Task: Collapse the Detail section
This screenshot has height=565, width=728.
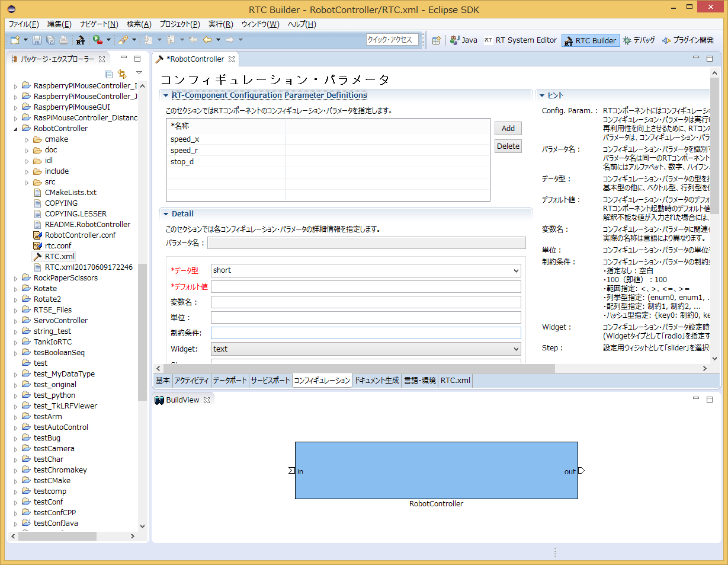Action: [165, 214]
